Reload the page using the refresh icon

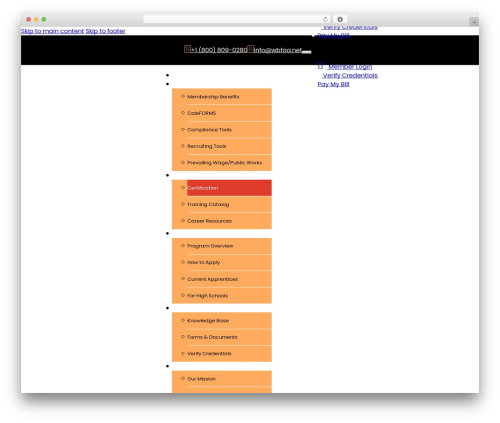tap(325, 19)
